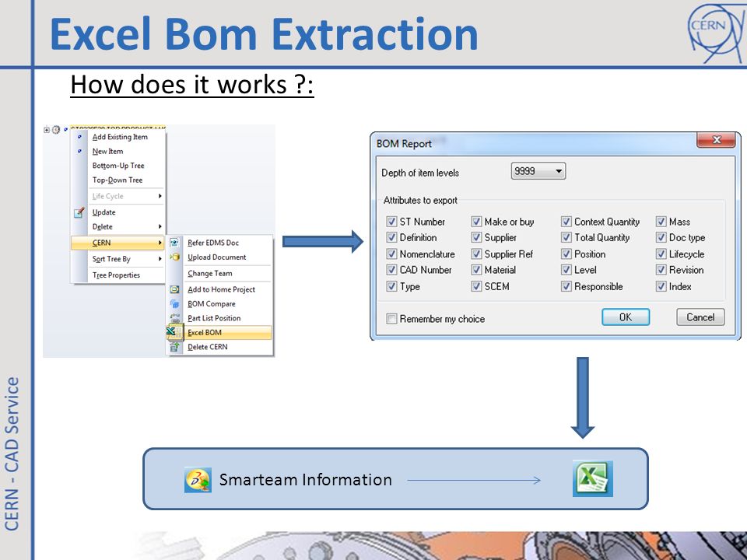Select Top-Down Tree menu entry

[x=117, y=180]
